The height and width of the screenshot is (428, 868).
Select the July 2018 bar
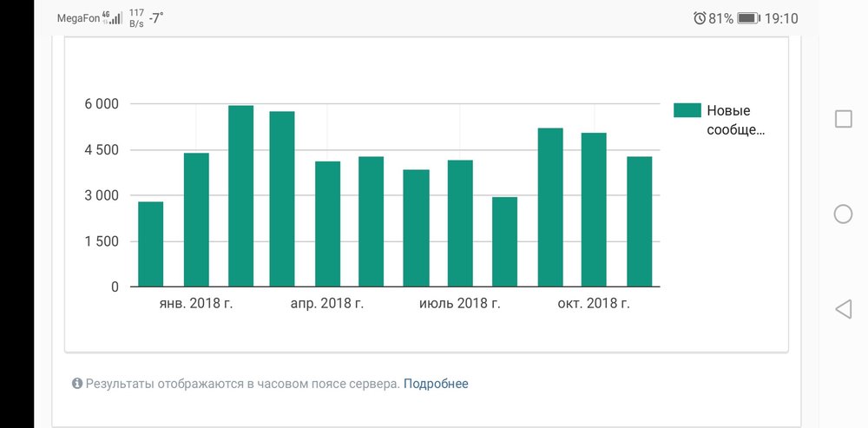click(461, 223)
